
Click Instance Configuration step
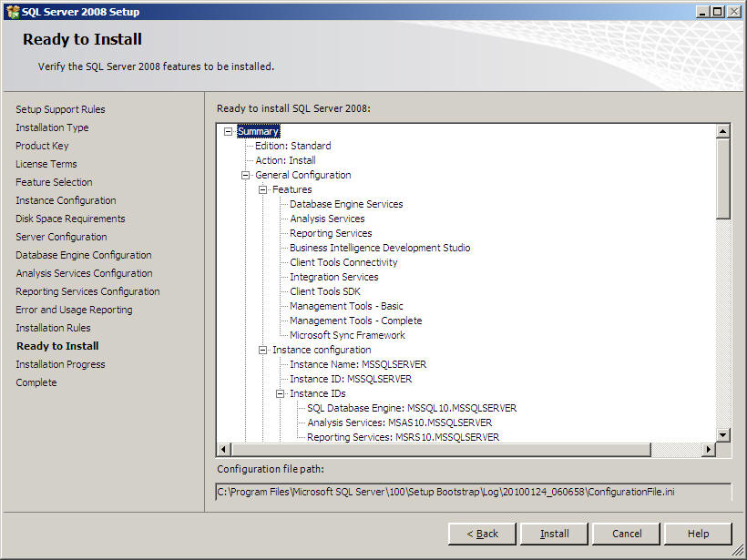click(66, 200)
